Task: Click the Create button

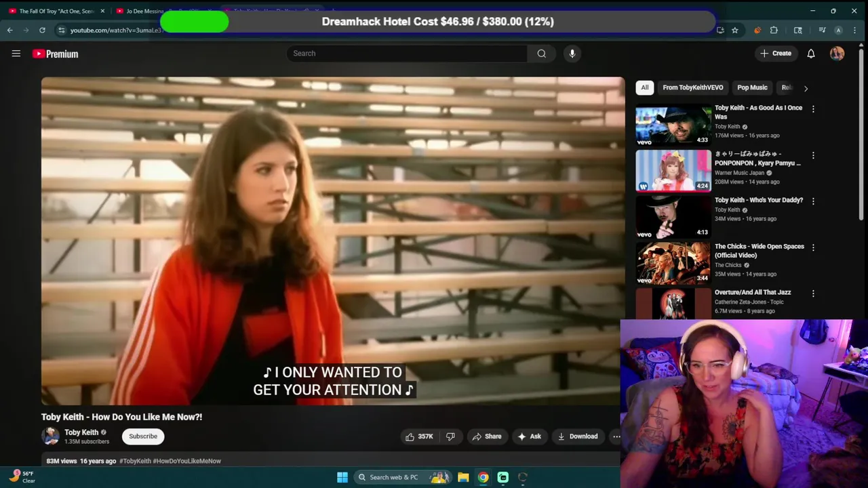Action: coord(775,54)
